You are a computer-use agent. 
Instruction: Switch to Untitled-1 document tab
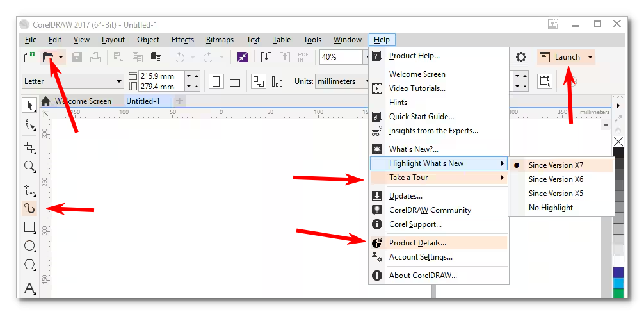[x=143, y=101]
